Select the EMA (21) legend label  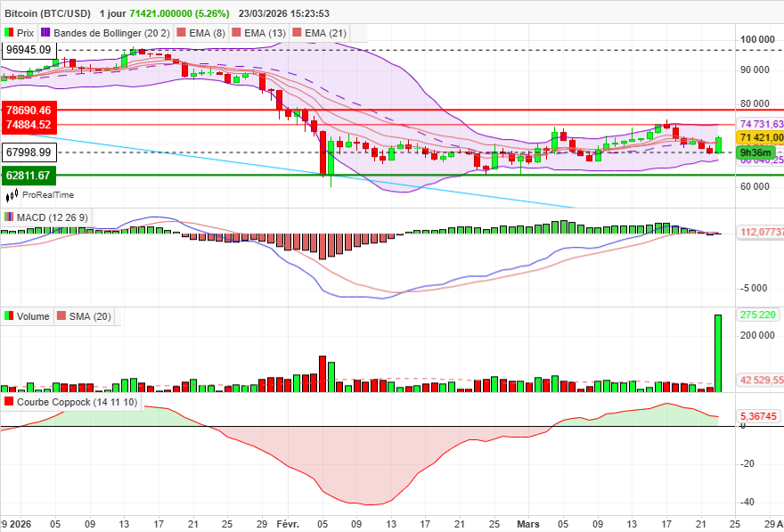pyautogui.click(x=325, y=33)
